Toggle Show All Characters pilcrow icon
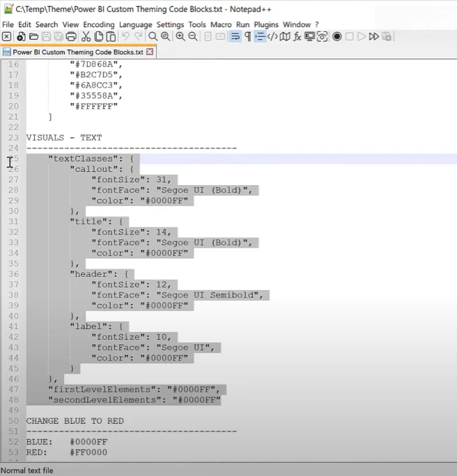The image size is (457, 476). click(x=248, y=37)
